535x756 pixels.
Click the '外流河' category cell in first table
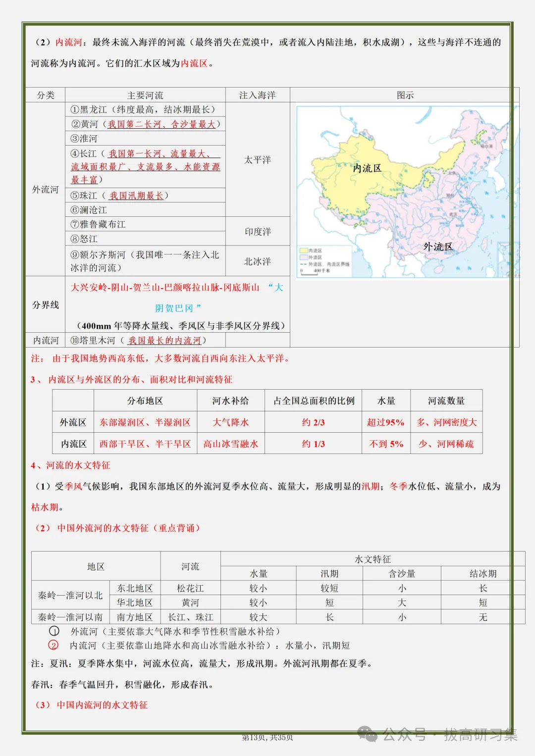46,190
